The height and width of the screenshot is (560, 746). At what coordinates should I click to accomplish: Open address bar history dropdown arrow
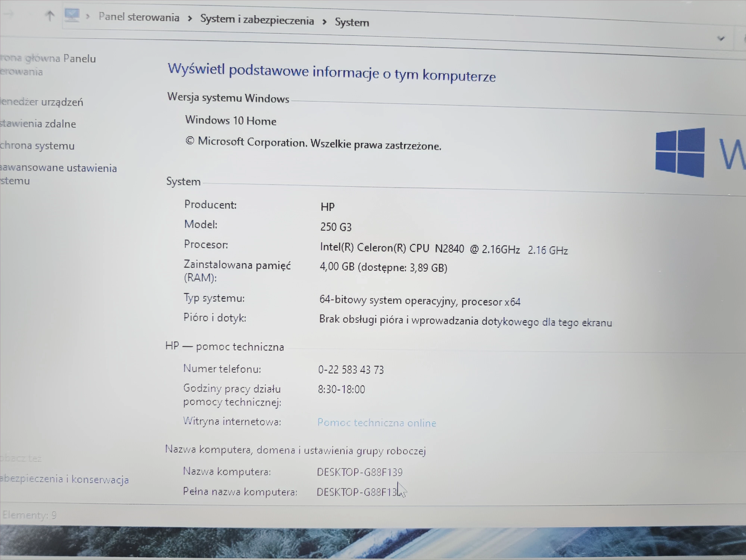tap(721, 38)
